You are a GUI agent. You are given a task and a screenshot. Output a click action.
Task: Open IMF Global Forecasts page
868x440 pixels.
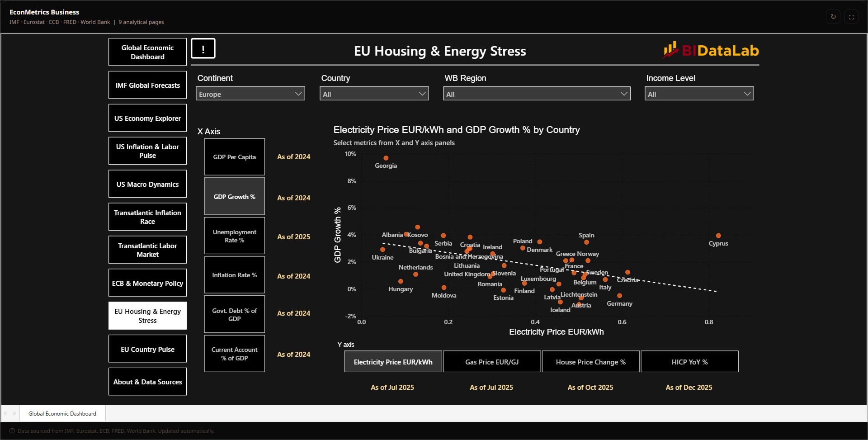coord(147,85)
